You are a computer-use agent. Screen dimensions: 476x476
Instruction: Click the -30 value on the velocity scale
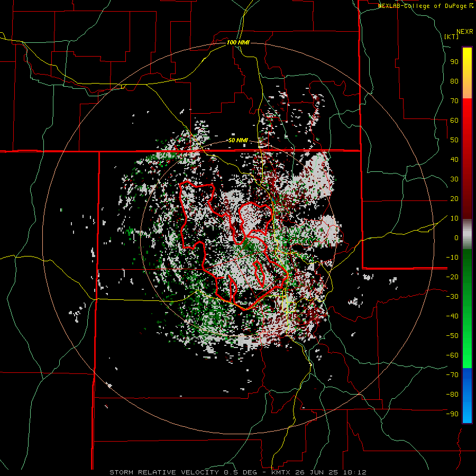point(452,297)
